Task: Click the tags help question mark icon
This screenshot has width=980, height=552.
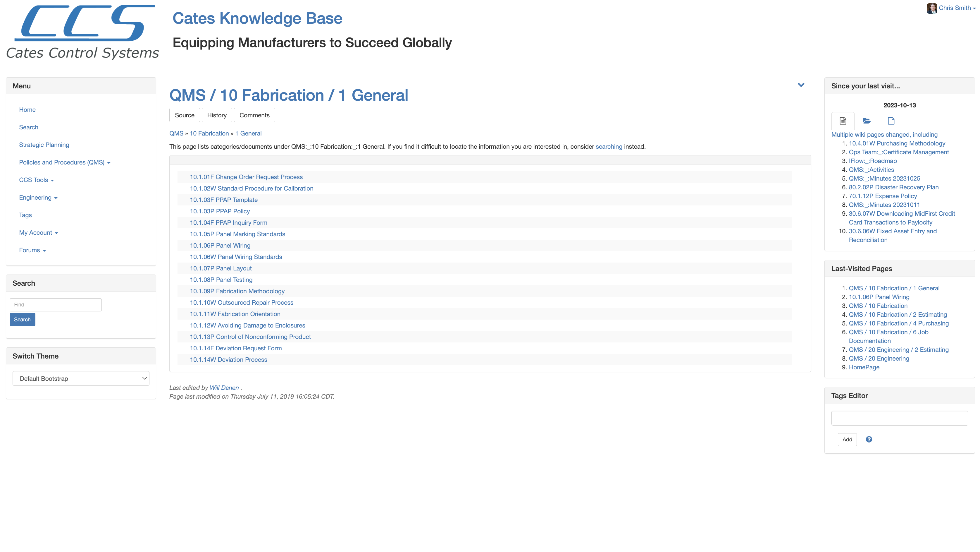Action: tap(869, 439)
